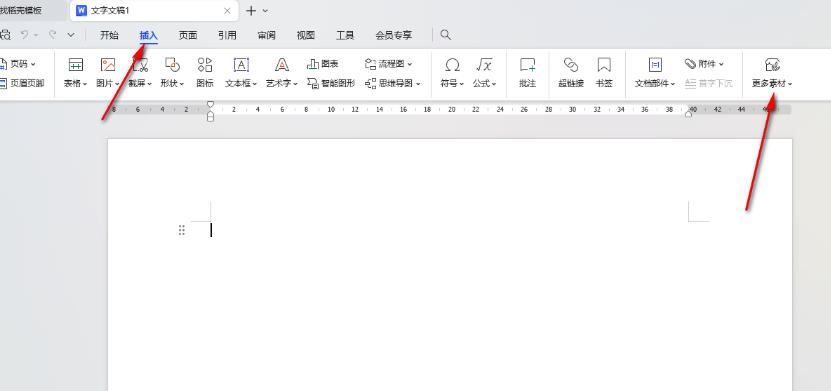Viewport: 831px width, 391px height.
Task: Open the 引用 References tab
Action: [x=227, y=35]
